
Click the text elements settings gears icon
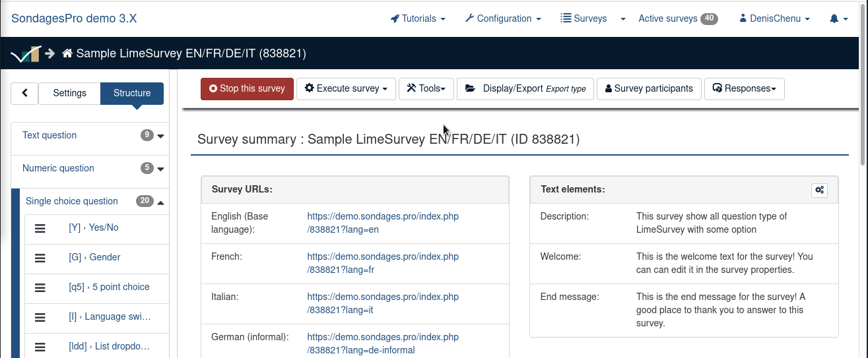pos(819,190)
